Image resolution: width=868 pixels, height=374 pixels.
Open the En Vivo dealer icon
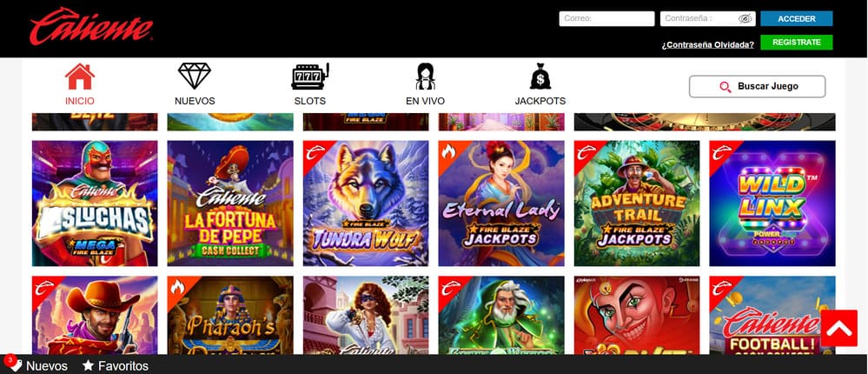pos(425,77)
